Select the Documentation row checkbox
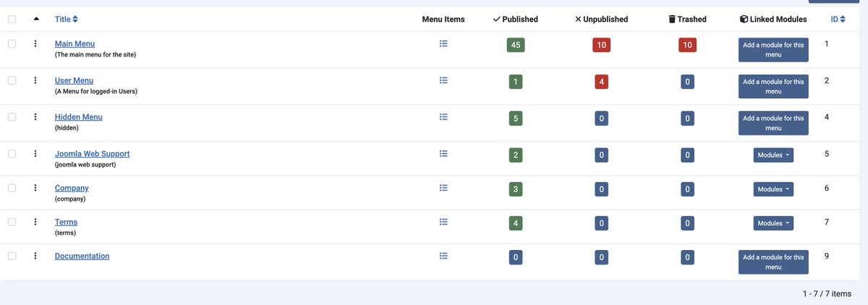This screenshot has height=305, width=868. pyautogui.click(x=12, y=256)
